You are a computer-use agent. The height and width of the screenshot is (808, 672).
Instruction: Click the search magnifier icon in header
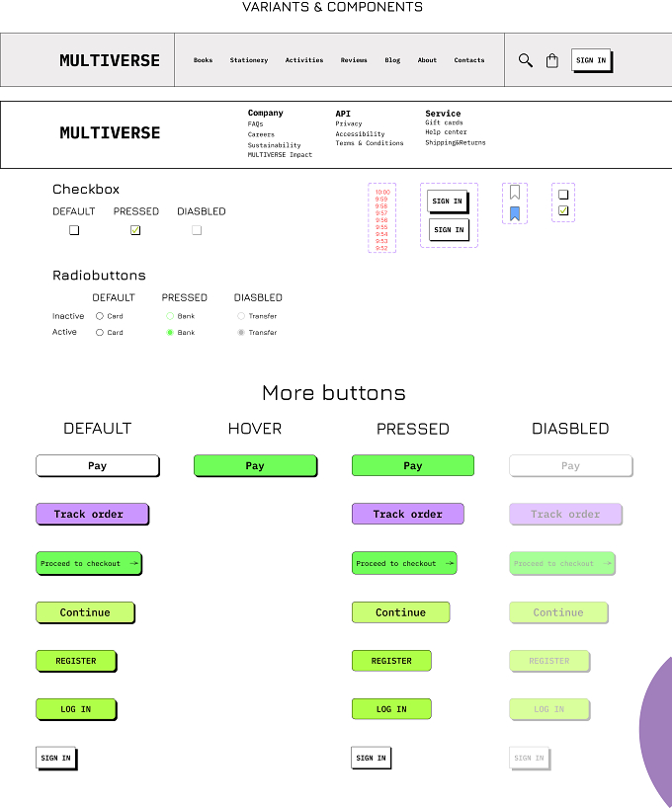coord(525,60)
